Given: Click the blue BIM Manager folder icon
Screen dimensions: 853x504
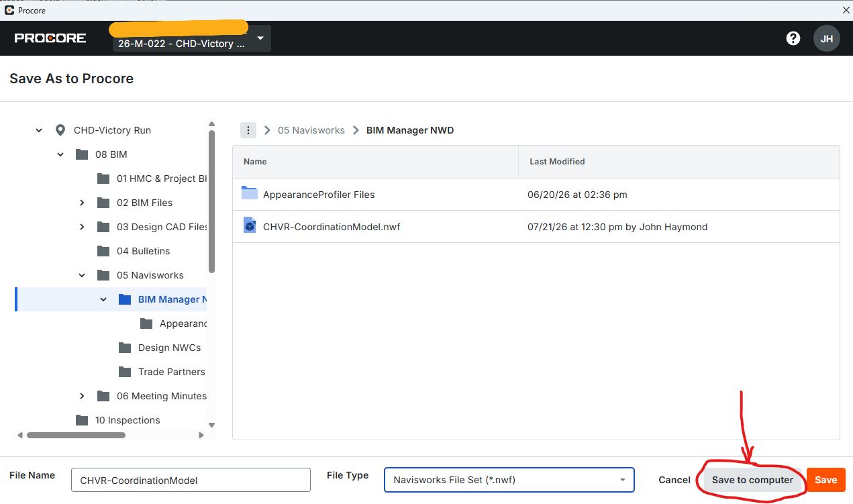Looking at the screenshot, I should coord(125,299).
